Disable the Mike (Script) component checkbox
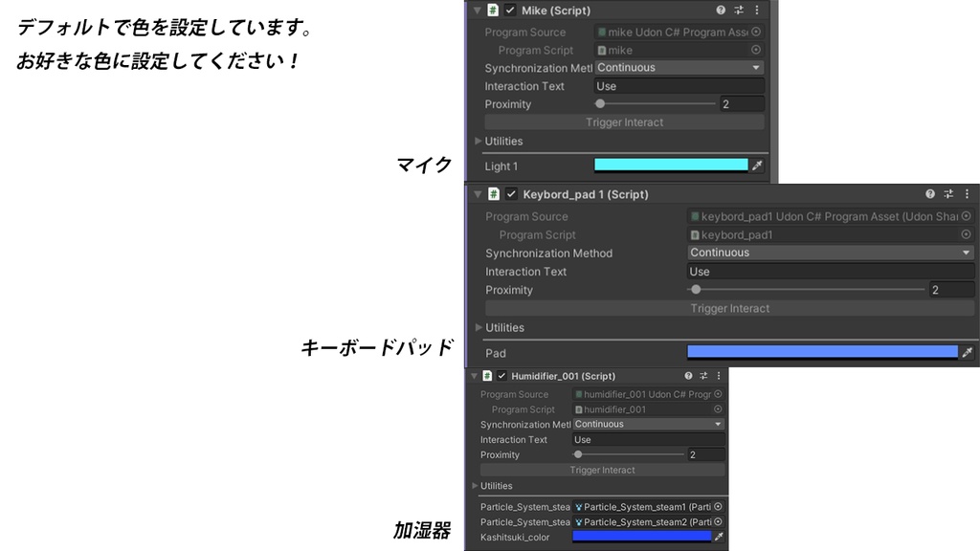This screenshot has width=980, height=551. 508,11
